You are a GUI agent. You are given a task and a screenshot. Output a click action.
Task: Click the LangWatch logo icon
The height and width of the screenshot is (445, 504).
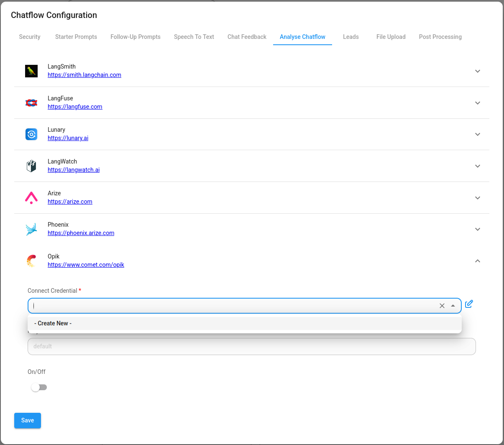(31, 166)
